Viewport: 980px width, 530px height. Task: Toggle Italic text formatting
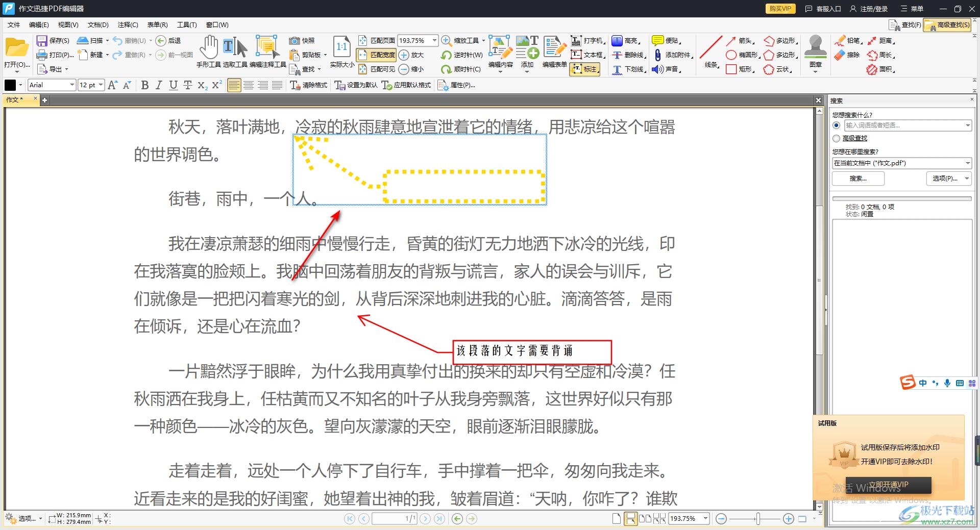(x=159, y=85)
